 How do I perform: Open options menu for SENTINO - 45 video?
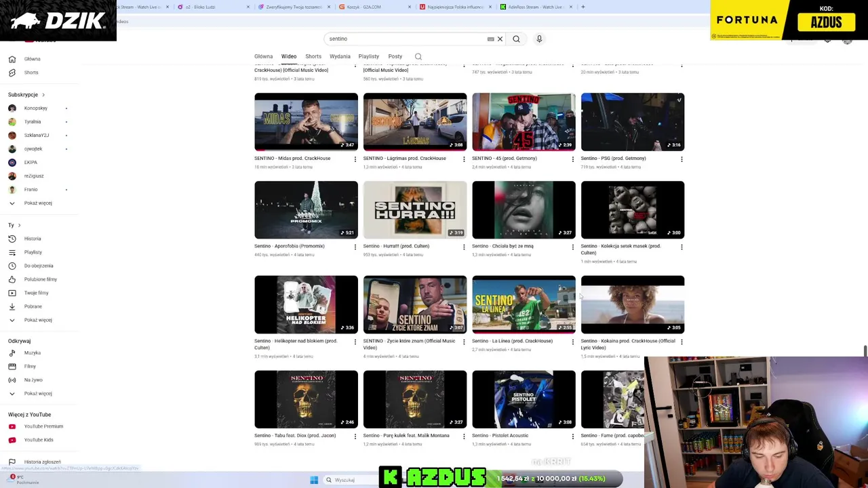coord(572,159)
